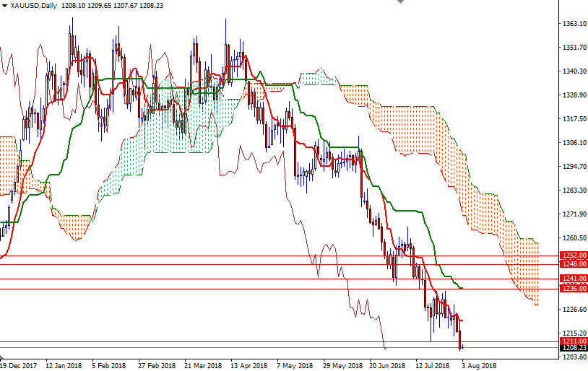Select the red 1241.00 price level tag

(x=574, y=279)
